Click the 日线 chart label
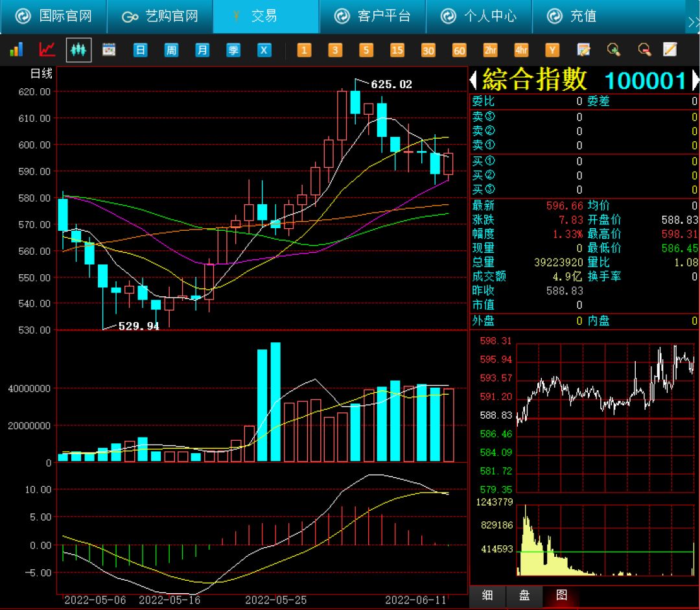700x610 pixels. (41, 74)
